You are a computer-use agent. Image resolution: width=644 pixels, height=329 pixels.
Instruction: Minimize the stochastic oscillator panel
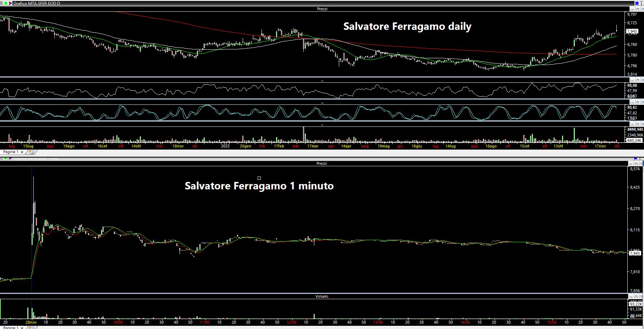[x=633, y=102]
